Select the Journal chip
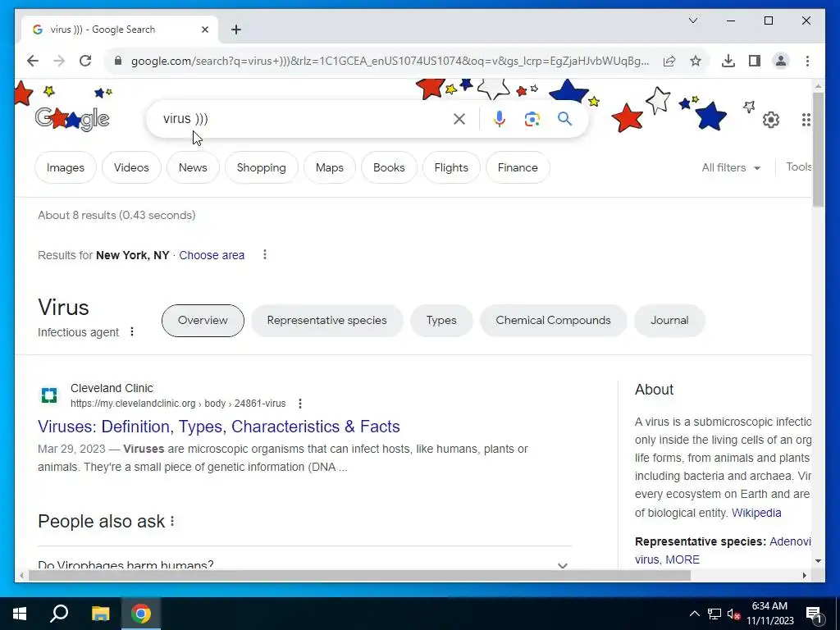Image resolution: width=840 pixels, height=630 pixels. pyautogui.click(x=669, y=321)
